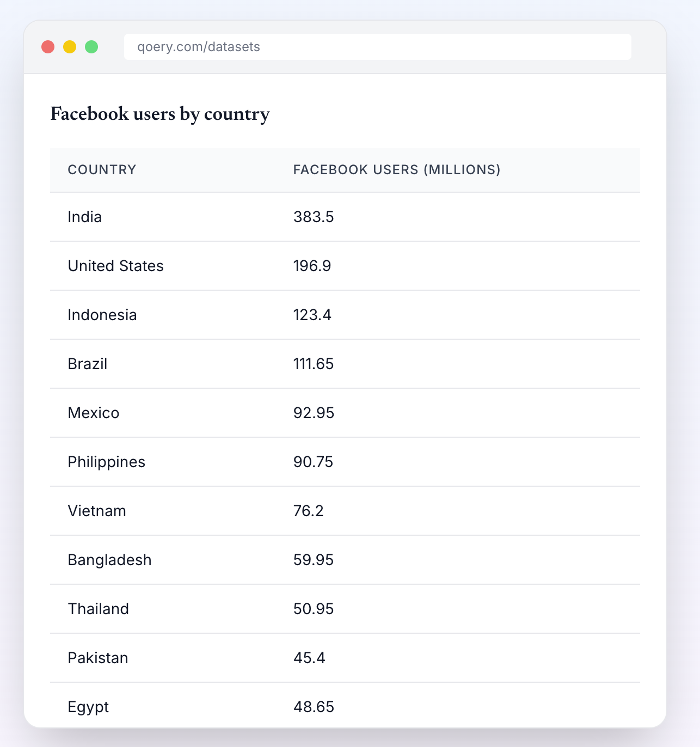
Task: Select the Vietnam country label
Action: (97, 511)
